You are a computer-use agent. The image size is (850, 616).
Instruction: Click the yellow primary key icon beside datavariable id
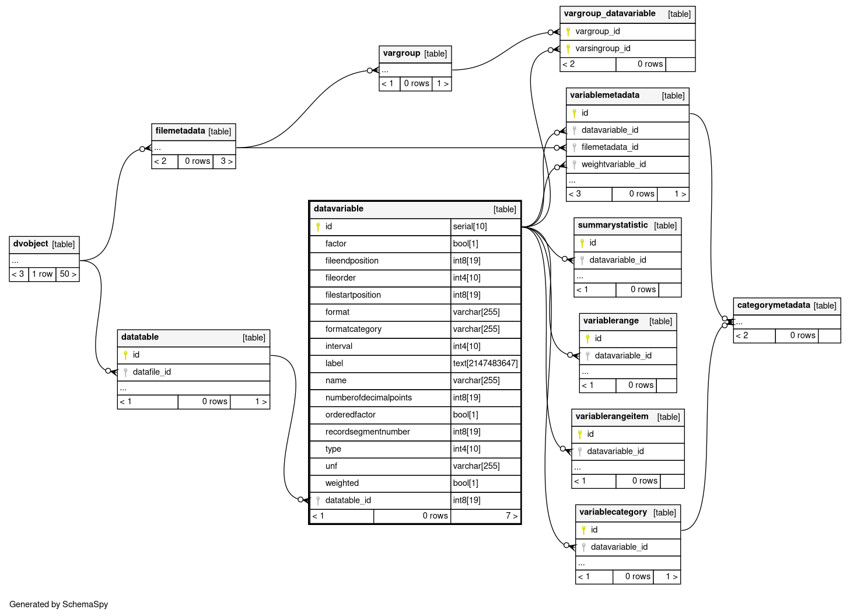click(318, 226)
